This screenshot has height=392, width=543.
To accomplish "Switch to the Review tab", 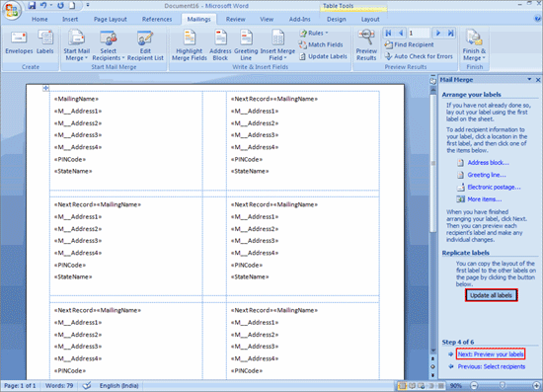I will coord(236,20).
